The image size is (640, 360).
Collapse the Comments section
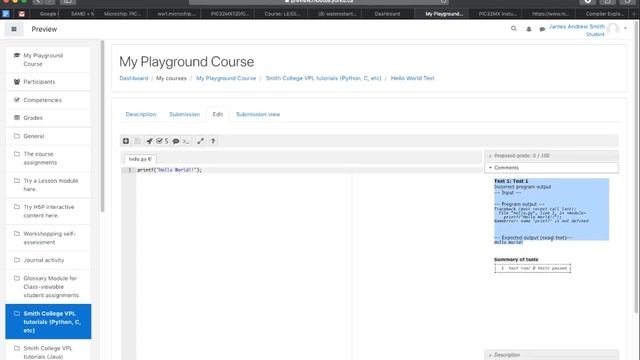[x=551, y=167]
